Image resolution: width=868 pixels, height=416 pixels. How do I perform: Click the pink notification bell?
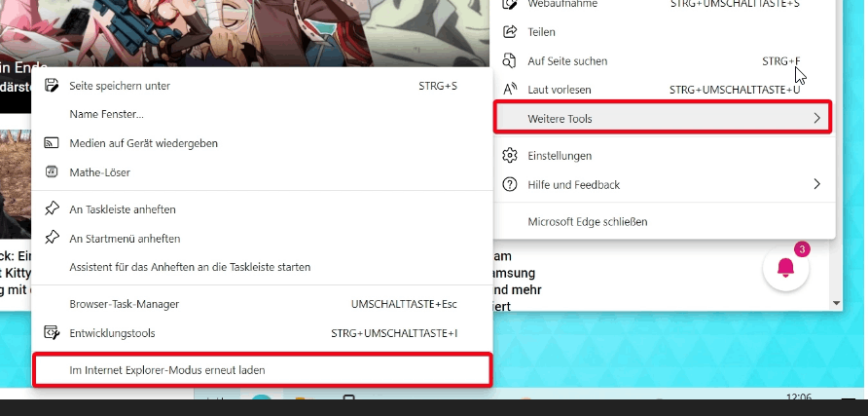(785, 268)
